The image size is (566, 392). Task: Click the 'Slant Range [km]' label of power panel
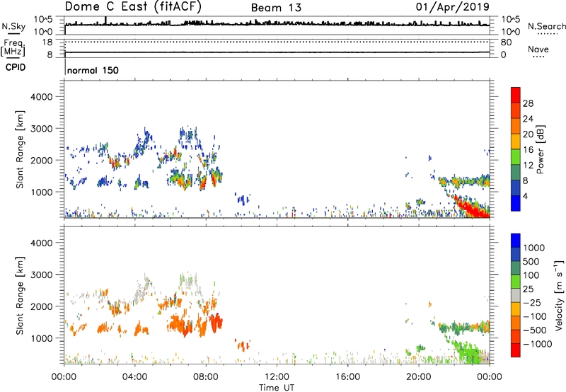20,149
